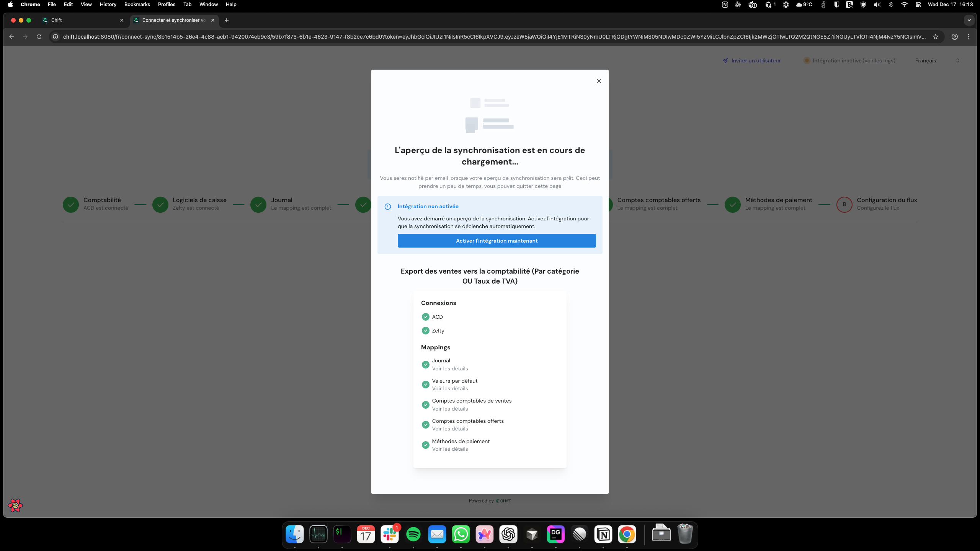Image resolution: width=980 pixels, height=551 pixels.
Task: Open the Français language dropdown
Action: pos(937,60)
